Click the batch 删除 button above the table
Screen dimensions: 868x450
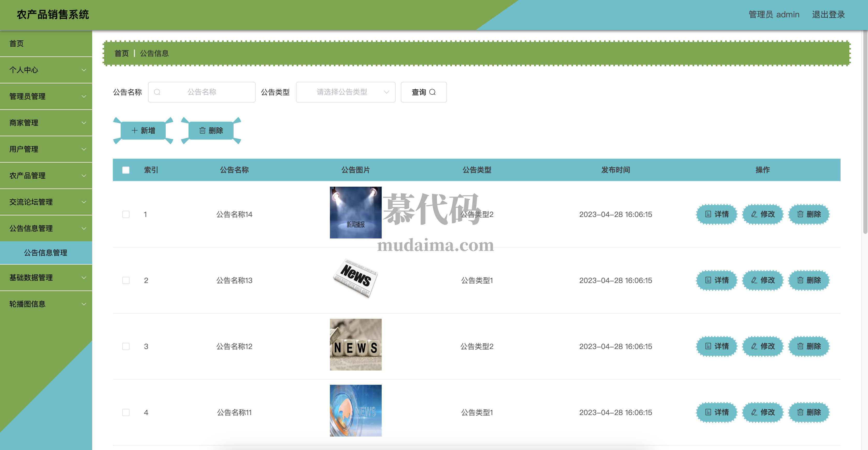coord(211,131)
